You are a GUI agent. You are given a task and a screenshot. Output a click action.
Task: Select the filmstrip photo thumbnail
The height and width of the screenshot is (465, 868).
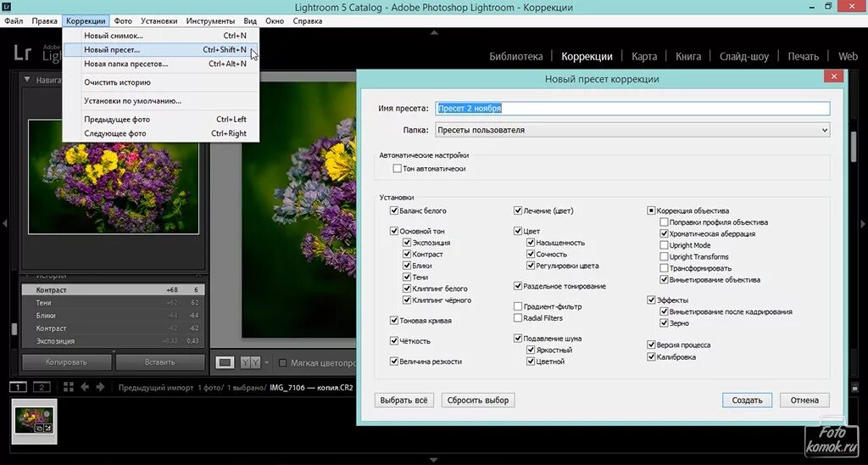click(34, 421)
